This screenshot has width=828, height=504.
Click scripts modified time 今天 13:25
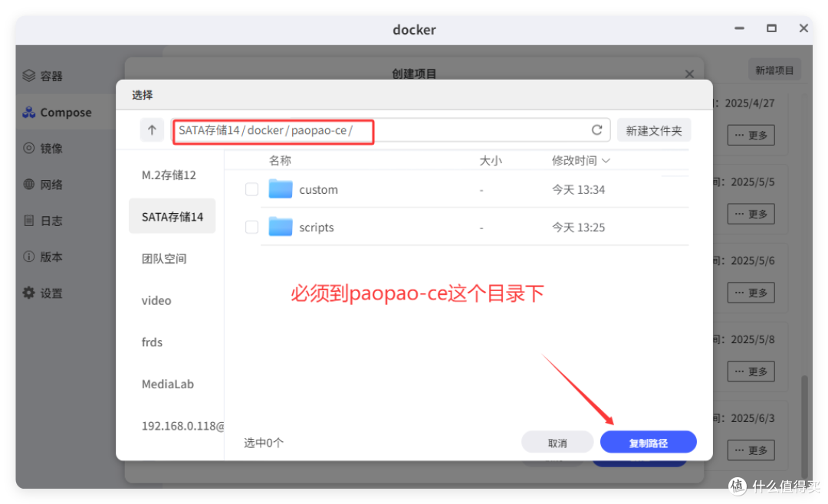click(x=578, y=227)
